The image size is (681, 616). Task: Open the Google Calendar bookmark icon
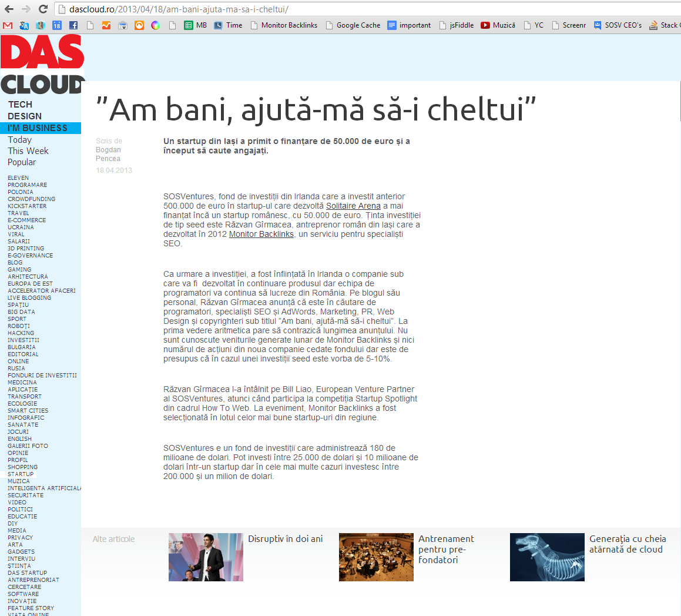click(x=57, y=25)
